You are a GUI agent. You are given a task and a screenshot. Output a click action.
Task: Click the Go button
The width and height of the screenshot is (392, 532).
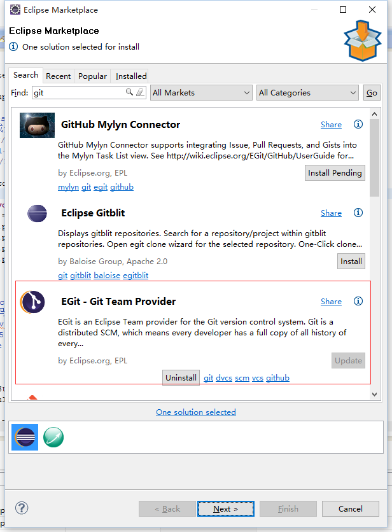[x=372, y=93]
